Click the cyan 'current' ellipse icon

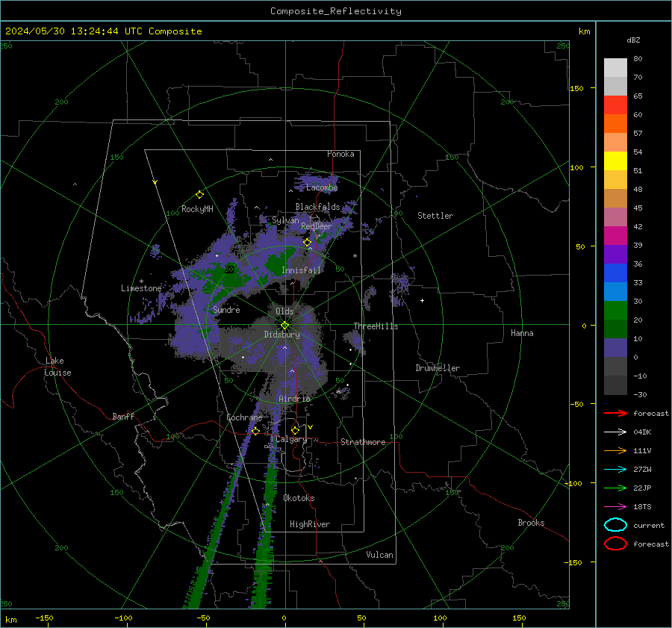pyautogui.click(x=615, y=525)
